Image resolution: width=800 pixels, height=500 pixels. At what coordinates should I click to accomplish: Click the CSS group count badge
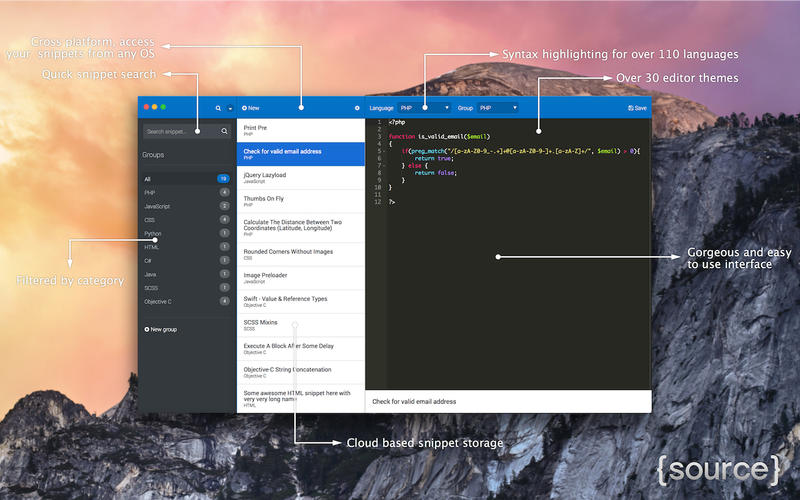click(x=224, y=219)
